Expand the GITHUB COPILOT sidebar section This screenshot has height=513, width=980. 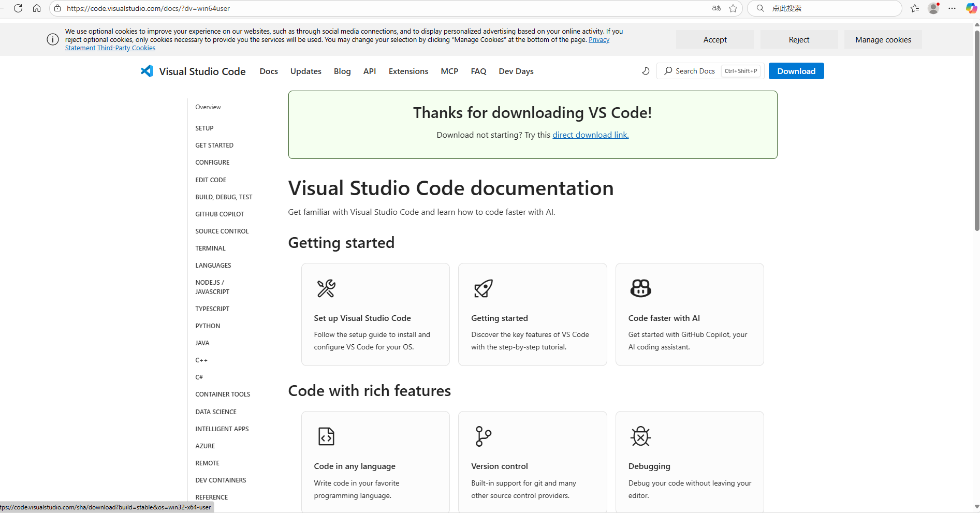(220, 214)
